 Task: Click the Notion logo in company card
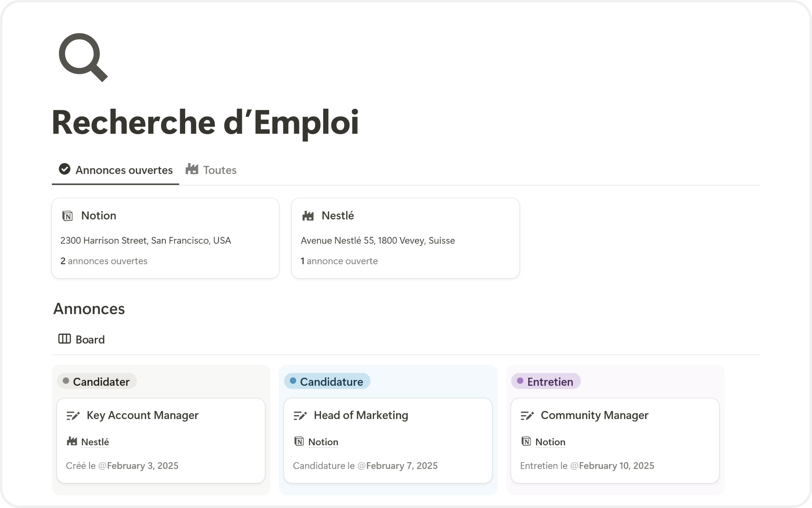tap(68, 216)
